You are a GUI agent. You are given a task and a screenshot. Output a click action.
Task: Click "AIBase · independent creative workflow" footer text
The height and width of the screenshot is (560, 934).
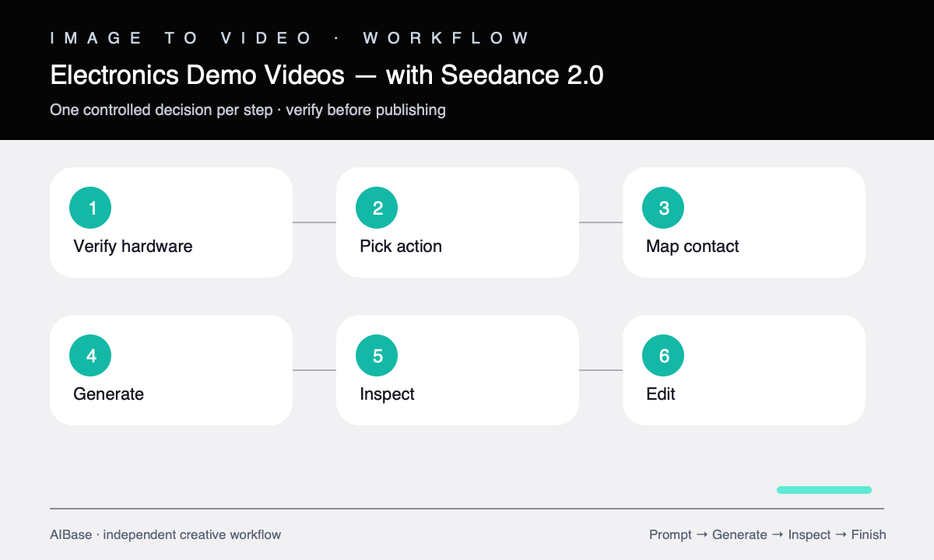pos(166,534)
